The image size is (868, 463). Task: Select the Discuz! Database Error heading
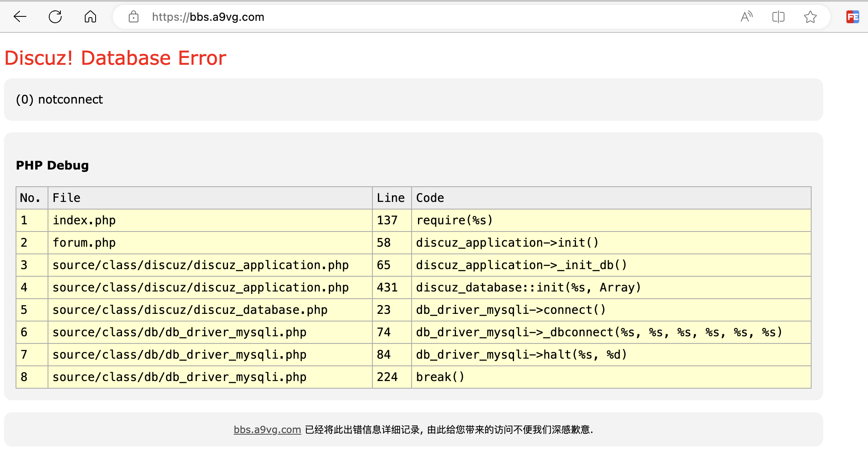[x=115, y=58]
